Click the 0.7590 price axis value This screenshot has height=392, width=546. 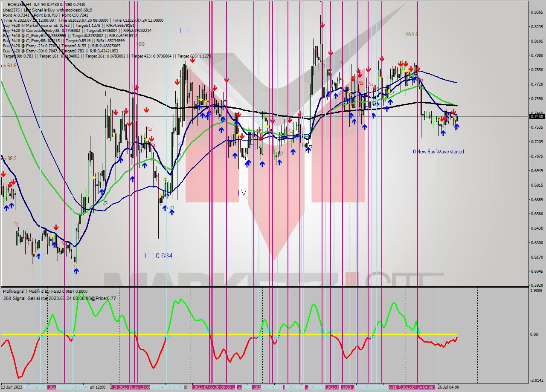[537, 99]
